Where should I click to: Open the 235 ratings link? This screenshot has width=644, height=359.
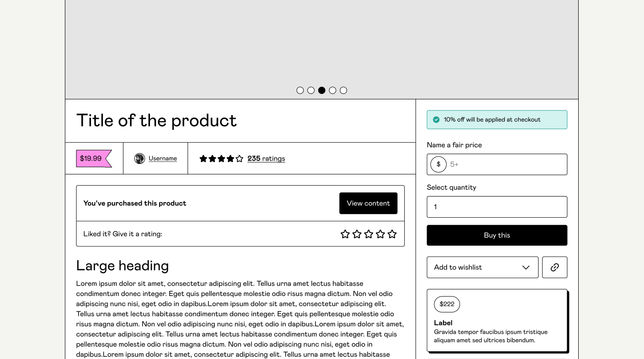pos(266,158)
